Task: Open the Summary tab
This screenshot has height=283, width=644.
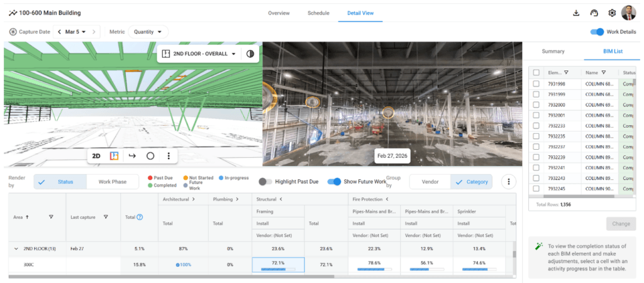Action: pos(553,52)
